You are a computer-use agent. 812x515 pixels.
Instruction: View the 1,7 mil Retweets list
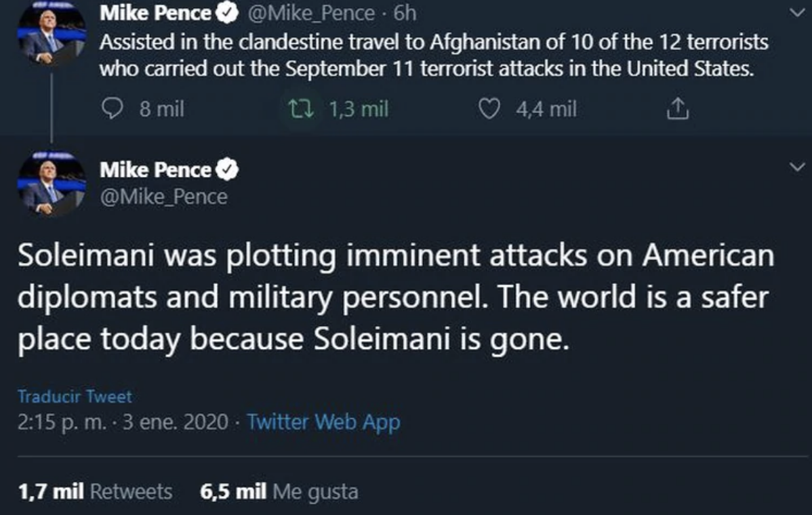coord(95,491)
